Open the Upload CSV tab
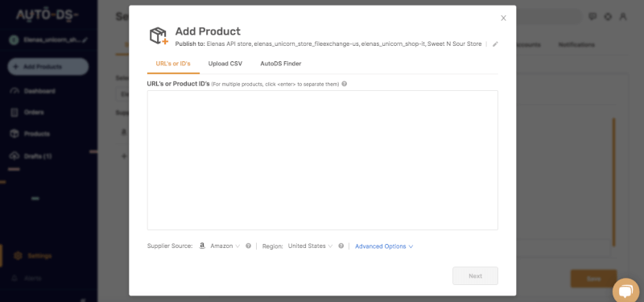Image resolution: width=644 pixels, height=302 pixels. tap(225, 64)
